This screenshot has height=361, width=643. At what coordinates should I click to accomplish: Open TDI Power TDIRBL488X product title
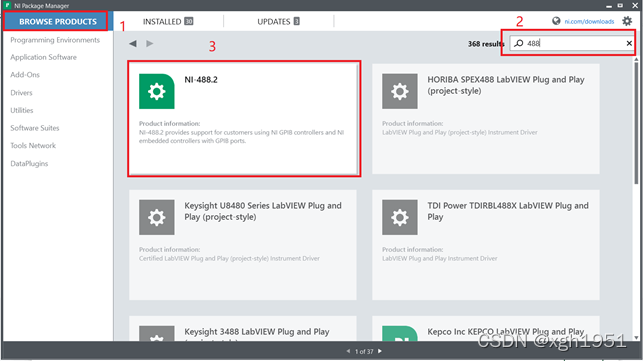508,211
